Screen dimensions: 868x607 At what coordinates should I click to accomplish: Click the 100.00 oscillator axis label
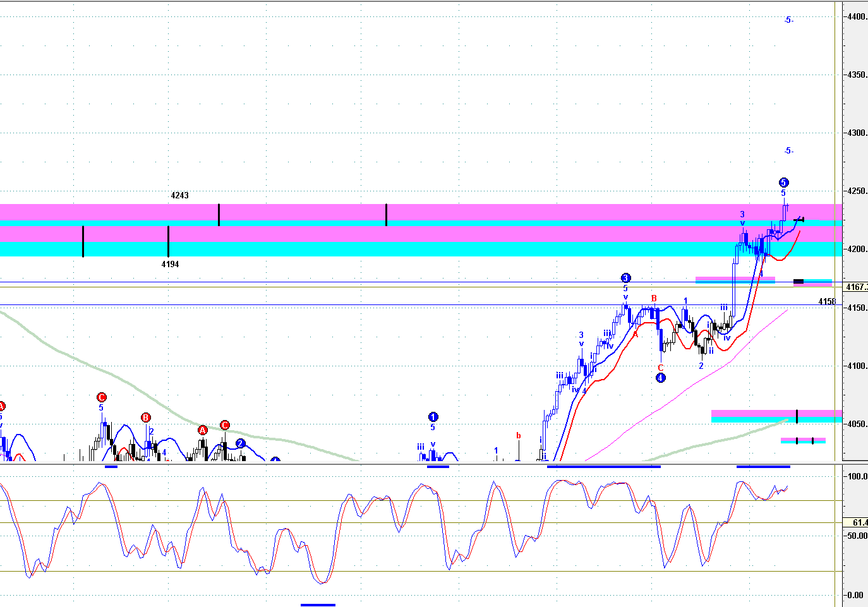click(x=857, y=477)
